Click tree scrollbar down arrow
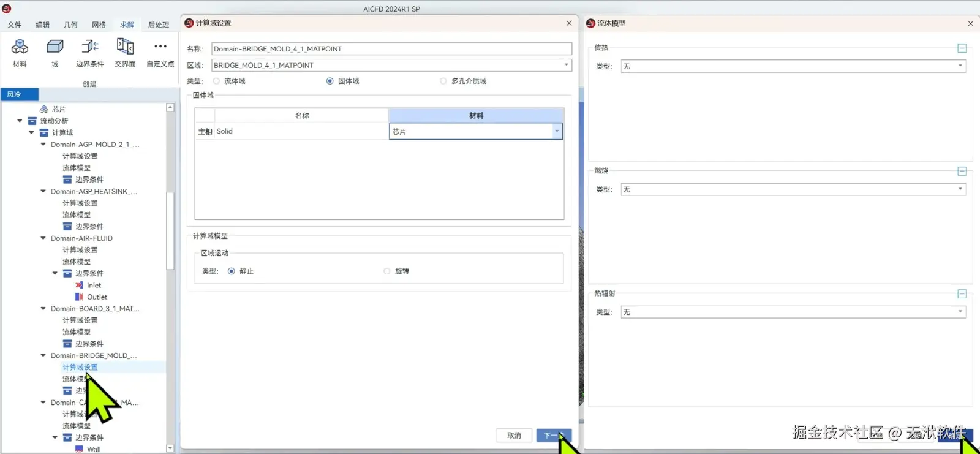 (x=170, y=448)
